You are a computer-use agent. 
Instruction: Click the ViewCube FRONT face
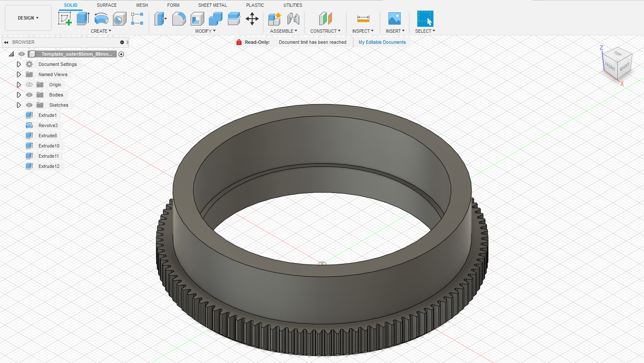pos(610,66)
